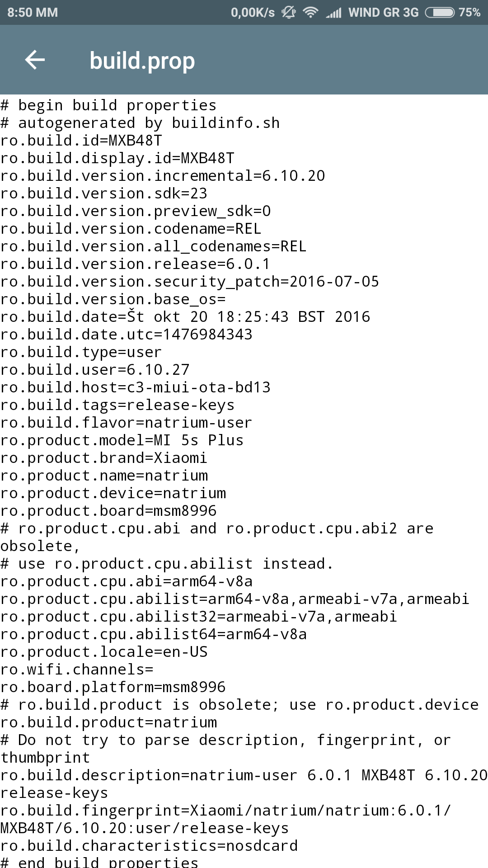Tap the battery indicator icon
This screenshot has height=868, width=488.
click(x=440, y=12)
